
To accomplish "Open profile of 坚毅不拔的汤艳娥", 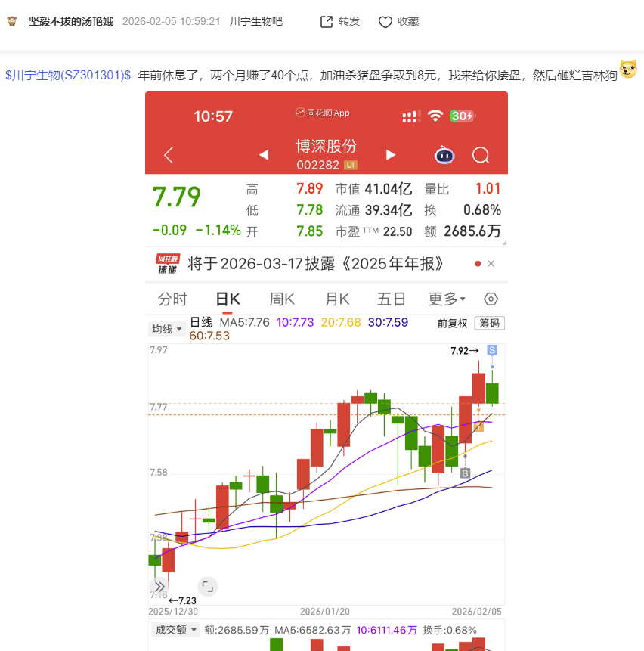I will pyautogui.click(x=71, y=22).
